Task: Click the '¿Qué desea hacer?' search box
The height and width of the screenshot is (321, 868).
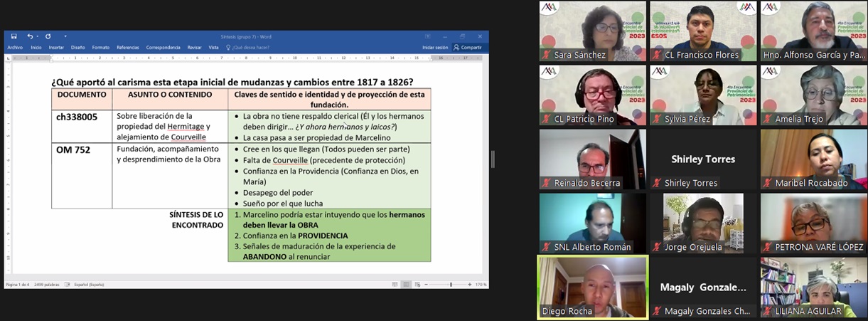Action: tap(249, 48)
